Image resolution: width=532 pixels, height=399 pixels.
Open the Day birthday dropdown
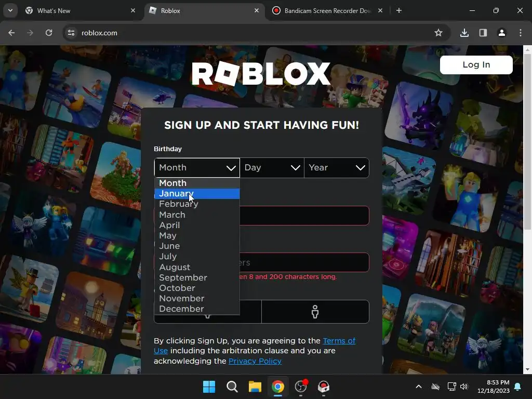tap(272, 168)
